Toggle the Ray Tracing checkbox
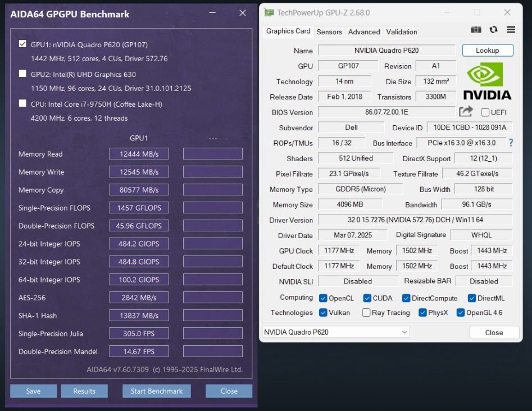Image resolution: width=532 pixels, height=411 pixels. [366, 313]
